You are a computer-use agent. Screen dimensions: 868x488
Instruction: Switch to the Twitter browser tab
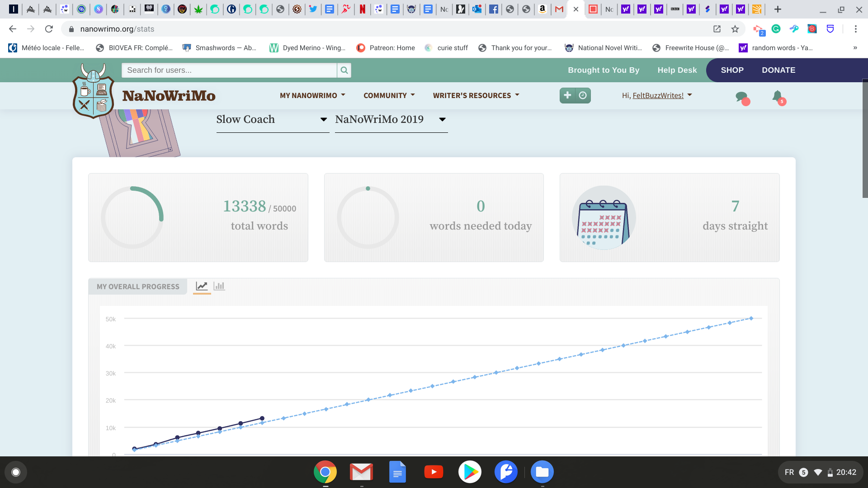pos(313,9)
